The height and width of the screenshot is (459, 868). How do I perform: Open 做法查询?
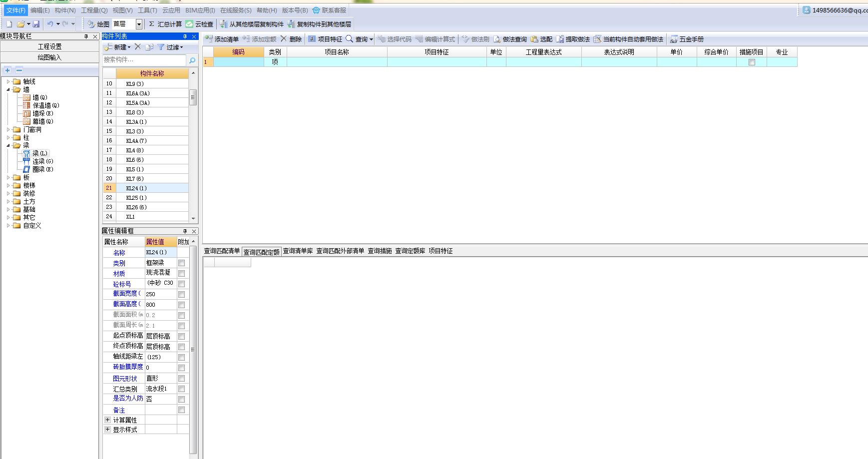510,39
